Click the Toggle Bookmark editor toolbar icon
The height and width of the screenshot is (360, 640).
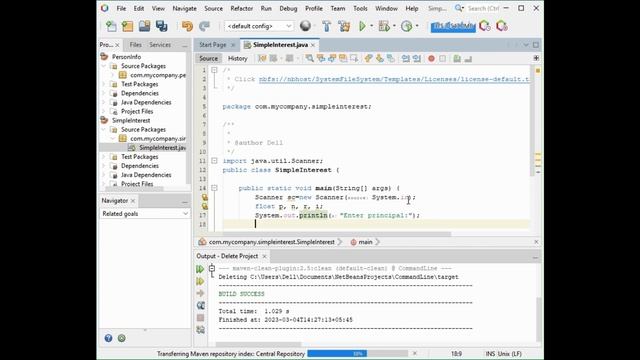390,58
